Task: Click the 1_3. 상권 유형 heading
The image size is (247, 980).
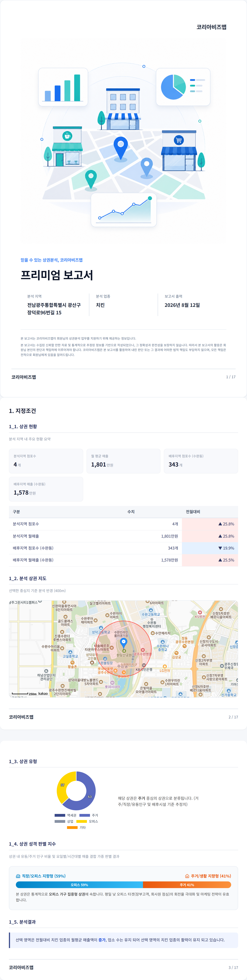Action: [23, 761]
